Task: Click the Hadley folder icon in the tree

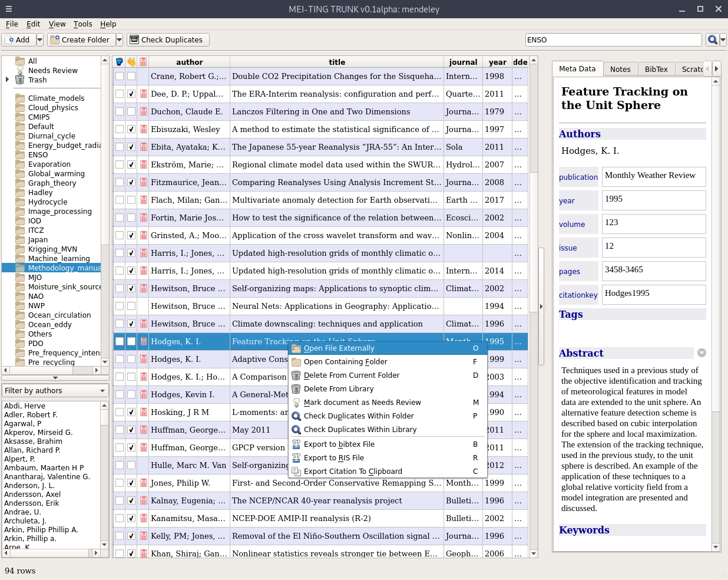Action: pos(20,192)
